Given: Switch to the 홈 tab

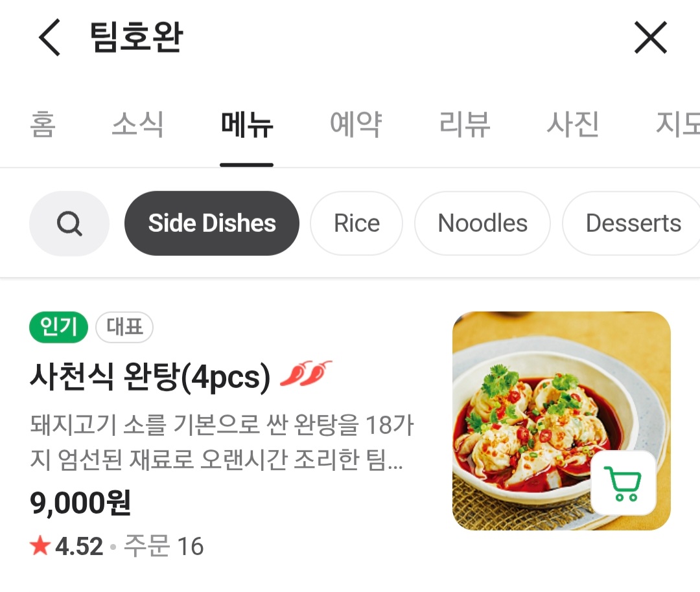Looking at the screenshot, I should pyautogui.click(x=43, y=124).
